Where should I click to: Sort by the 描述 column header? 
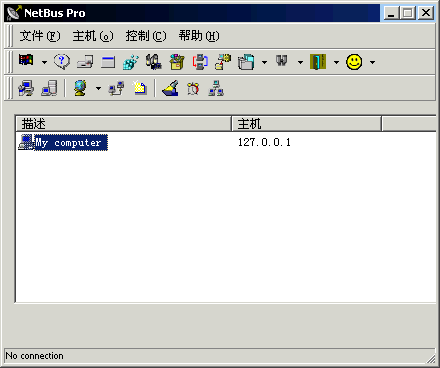[x=124, y=124]
